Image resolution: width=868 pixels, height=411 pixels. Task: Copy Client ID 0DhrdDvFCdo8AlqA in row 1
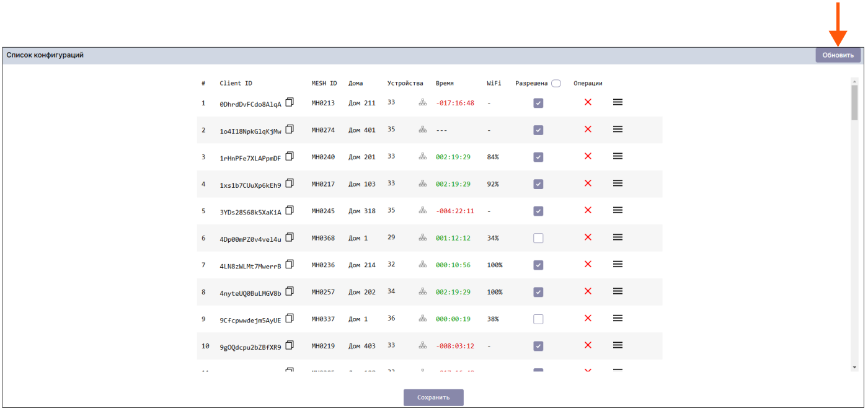290,102
